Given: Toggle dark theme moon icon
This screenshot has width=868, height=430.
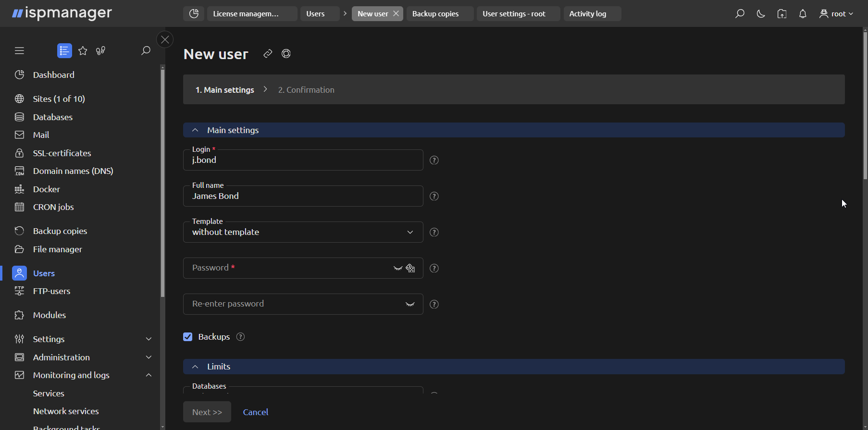Looking at the screenshot, I should [x=761, y=14].
